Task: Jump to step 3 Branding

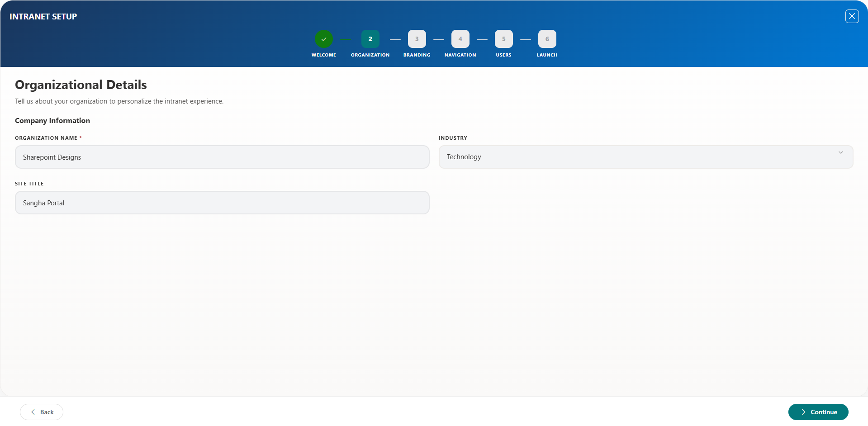Action: pos(417,39)
